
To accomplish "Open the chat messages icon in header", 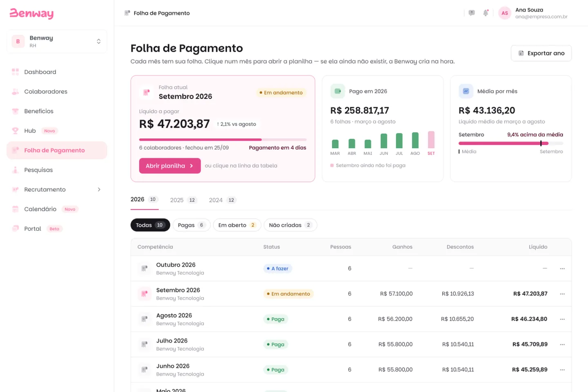I will [x=472, y=13].
